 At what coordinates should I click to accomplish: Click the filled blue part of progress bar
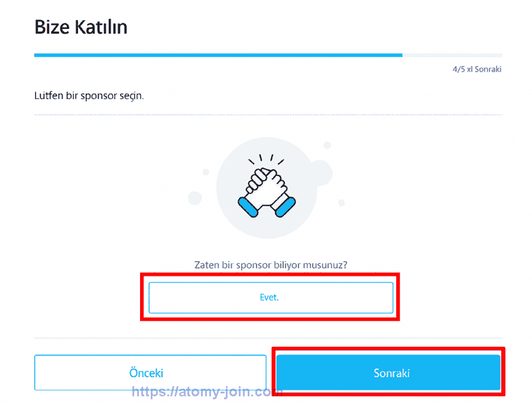(218, 55)
